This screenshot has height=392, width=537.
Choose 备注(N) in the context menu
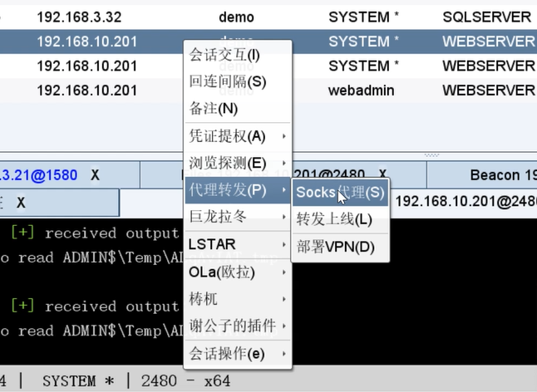coord(214,109)
